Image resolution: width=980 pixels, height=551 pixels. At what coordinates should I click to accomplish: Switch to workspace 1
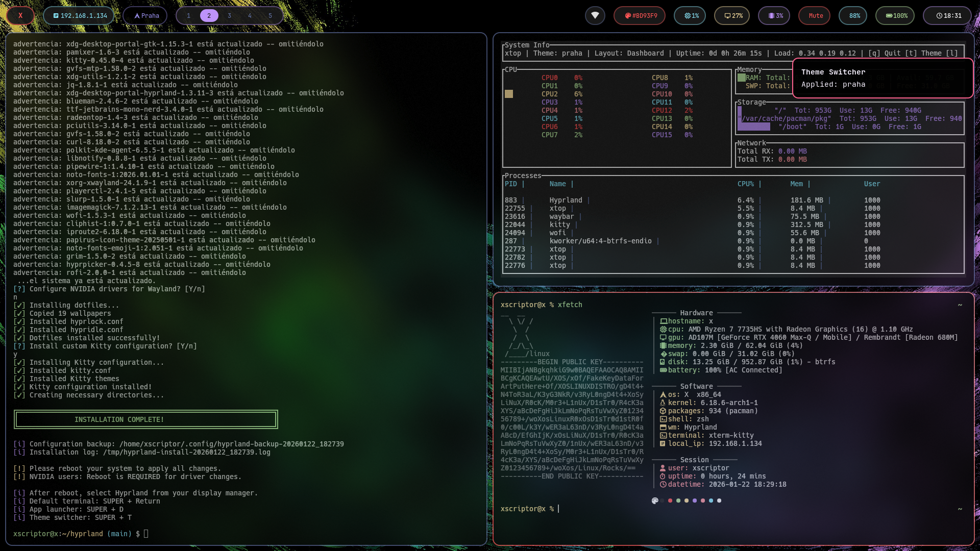pyautogui.click(x=188, y=15)
